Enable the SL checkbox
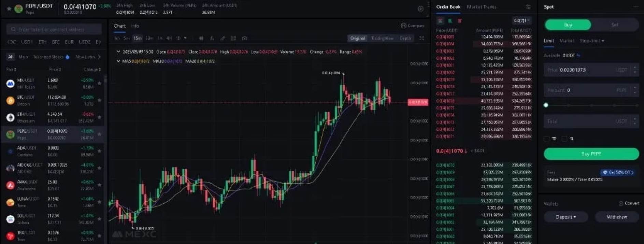Image resolution: width=644 pixels, height=244 pixels. [564, 139]
